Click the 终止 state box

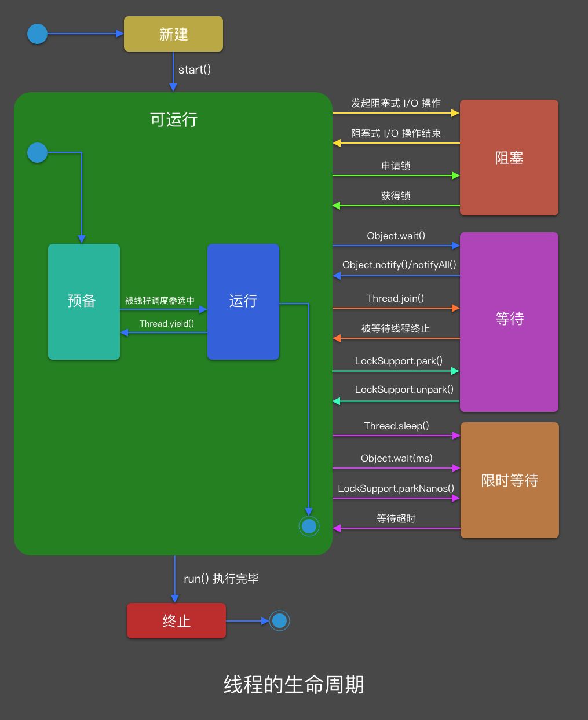tap(176, 620)
